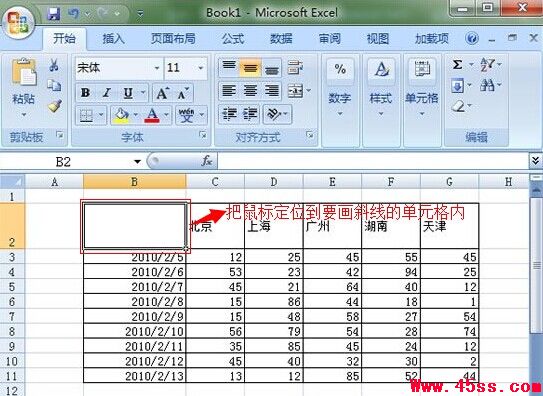The height and width of the screenshot is (396, 543).
Task: Open the font name 宋体 dropdown
Action: tap(157, 68)
